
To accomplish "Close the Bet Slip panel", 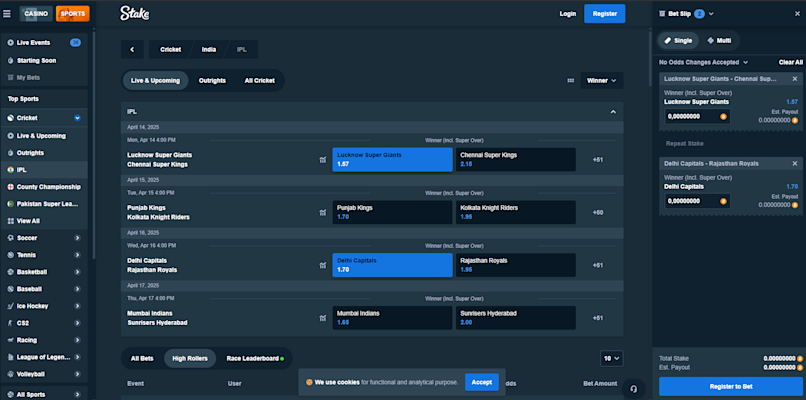I will click(x=797, y=14).
